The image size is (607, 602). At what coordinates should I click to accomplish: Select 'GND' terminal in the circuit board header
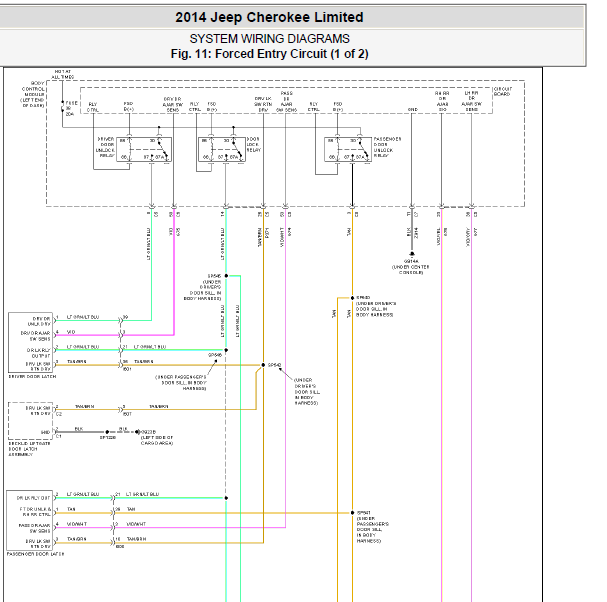click(412, 110)
